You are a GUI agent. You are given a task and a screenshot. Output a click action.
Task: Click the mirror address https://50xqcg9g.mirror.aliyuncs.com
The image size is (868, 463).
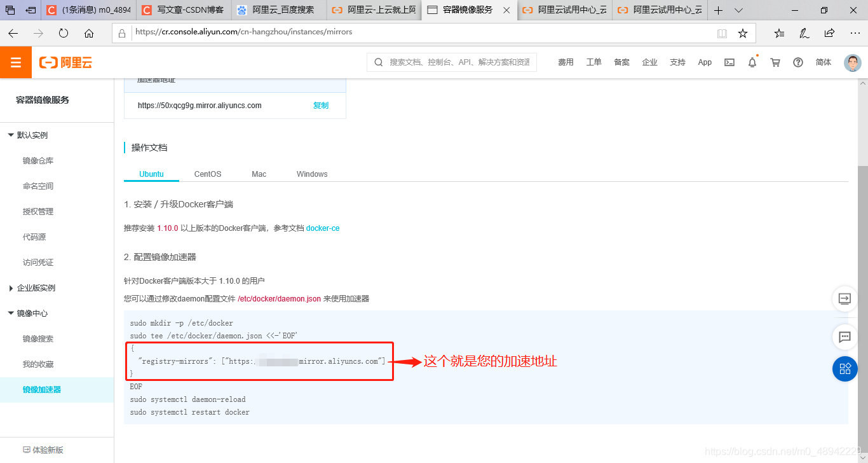click(x=200, y=106)
